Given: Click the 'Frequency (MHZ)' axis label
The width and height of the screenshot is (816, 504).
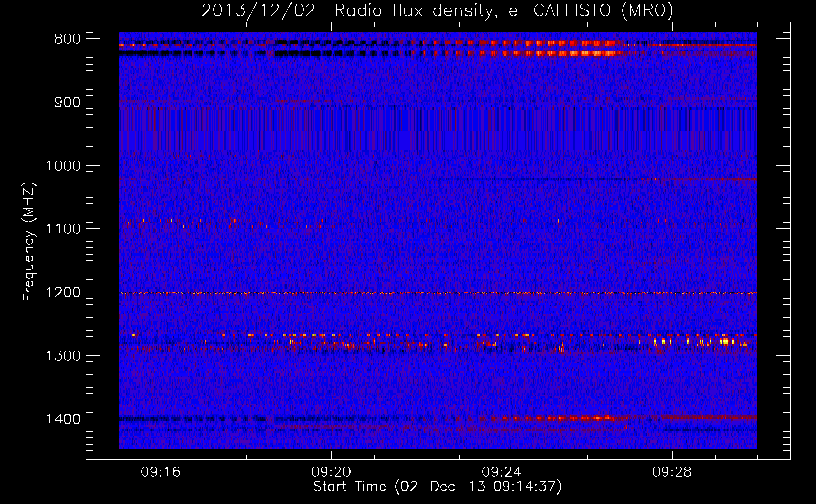Looking at the screenshot, I should pyautogui.click(x=29, y=241).
